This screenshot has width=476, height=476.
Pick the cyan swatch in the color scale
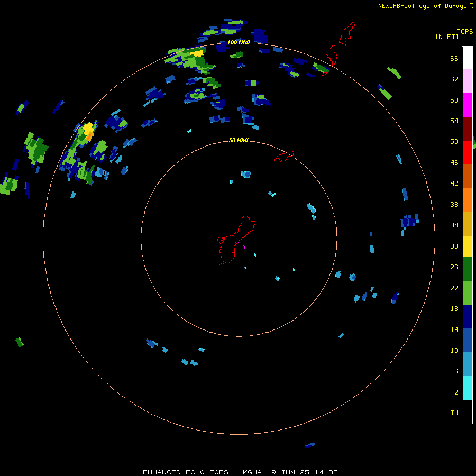coord(467,388)
